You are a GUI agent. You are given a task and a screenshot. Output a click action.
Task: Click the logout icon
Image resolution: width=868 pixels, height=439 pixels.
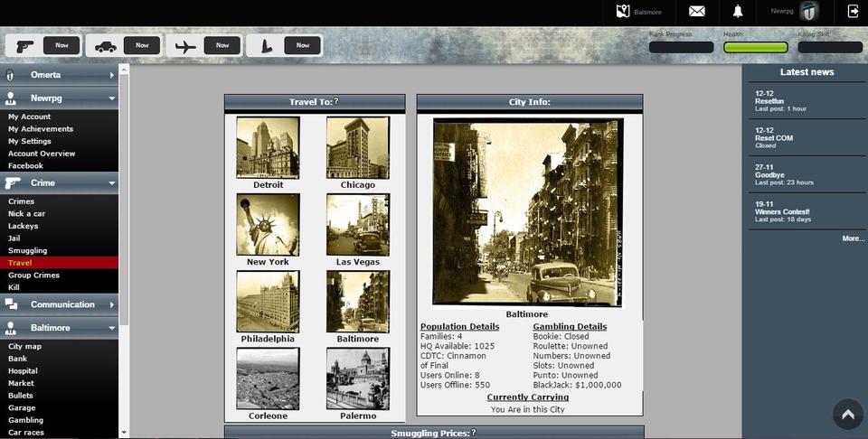click(x=853, y=11)
